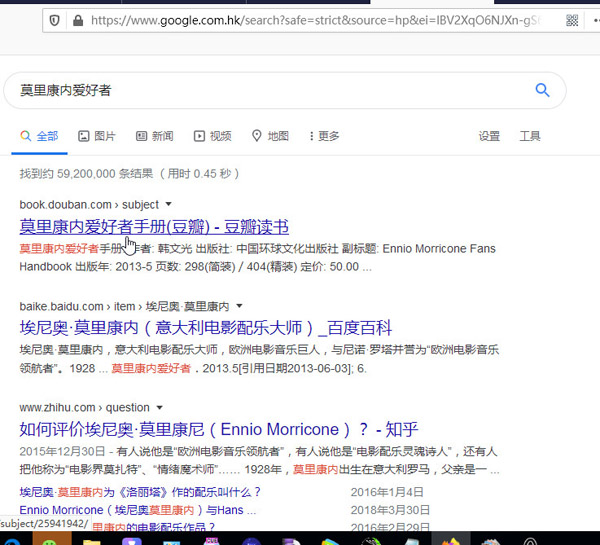600x545 pixels.
Task: Click the Zhihu snippet dated 2015年12月30日
Action: [259, 460]
